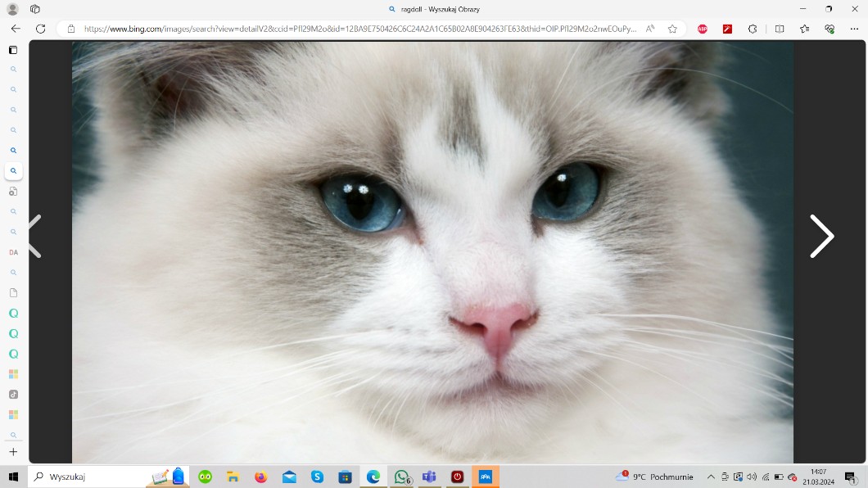Open the Read aloud option
868x488 pixels.
tap(650, 29)
